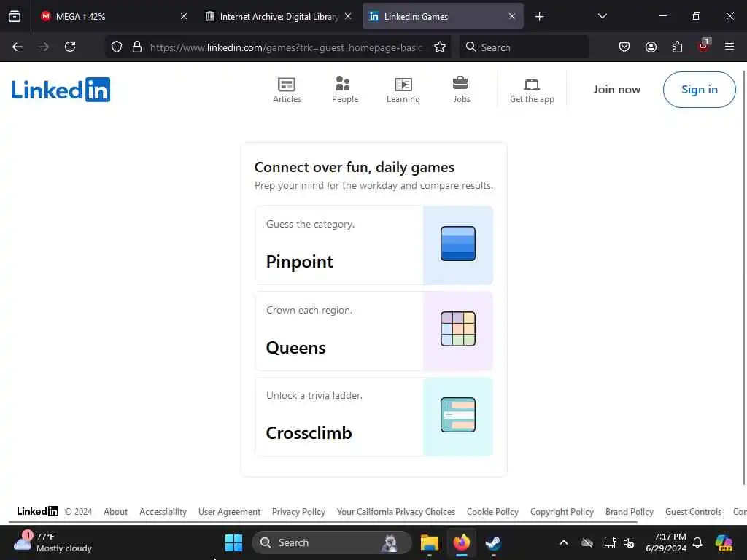Screen dimensions: 747x560
Task: Expand the list all tabs chevron
Action: 602,17
